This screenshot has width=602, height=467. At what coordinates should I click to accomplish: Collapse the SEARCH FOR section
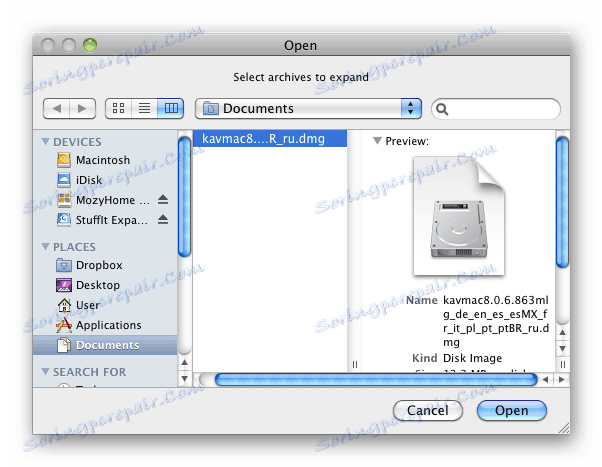[45, 372]
